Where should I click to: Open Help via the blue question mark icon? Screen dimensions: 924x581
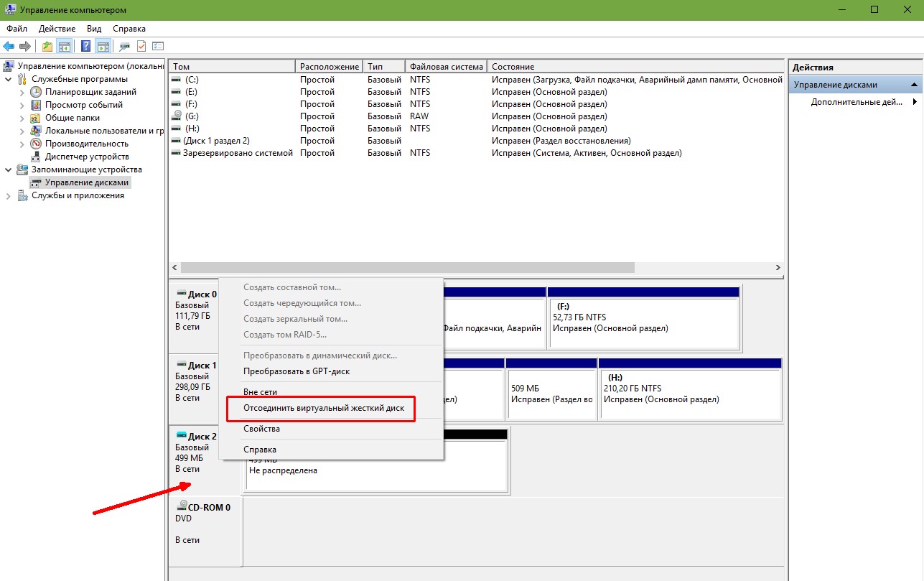pyautogui.click(x=85, y=46)
